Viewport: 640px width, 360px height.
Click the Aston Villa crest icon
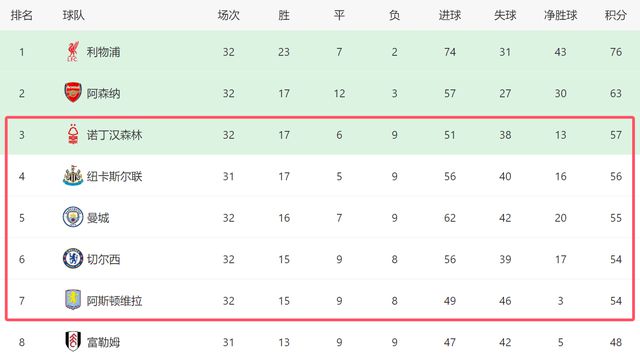[73, 300]
